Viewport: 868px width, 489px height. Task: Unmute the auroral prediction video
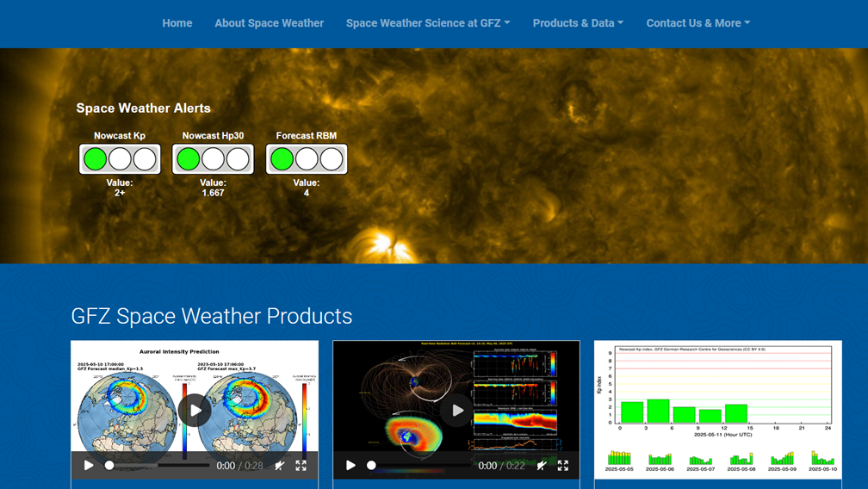(x=280, y=465)
